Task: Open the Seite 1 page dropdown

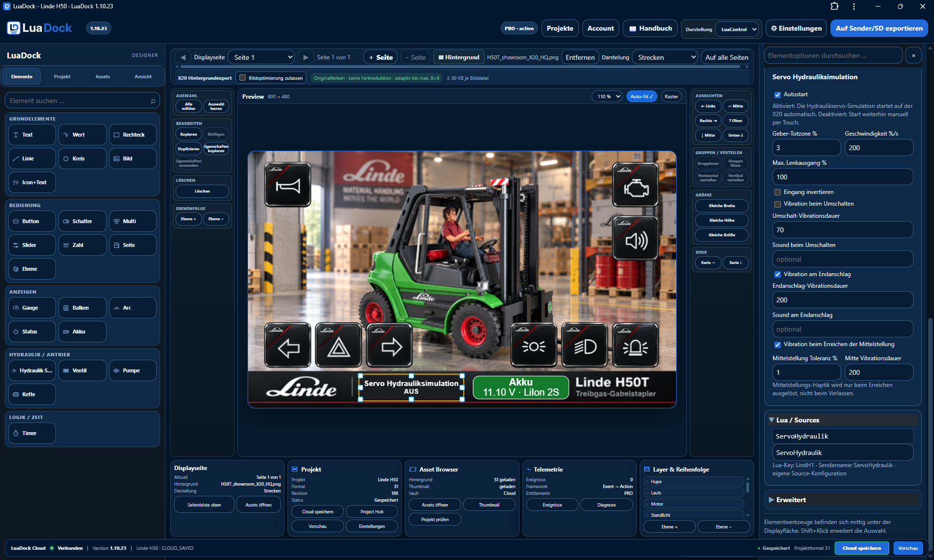Action: click(x=262, y=57)
